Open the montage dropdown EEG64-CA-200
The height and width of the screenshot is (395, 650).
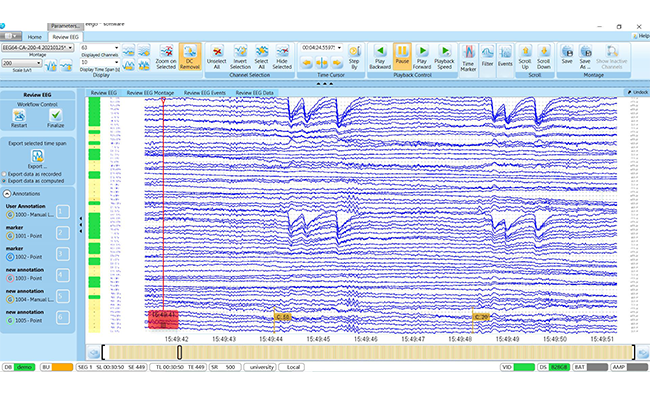tap(37, 48)
